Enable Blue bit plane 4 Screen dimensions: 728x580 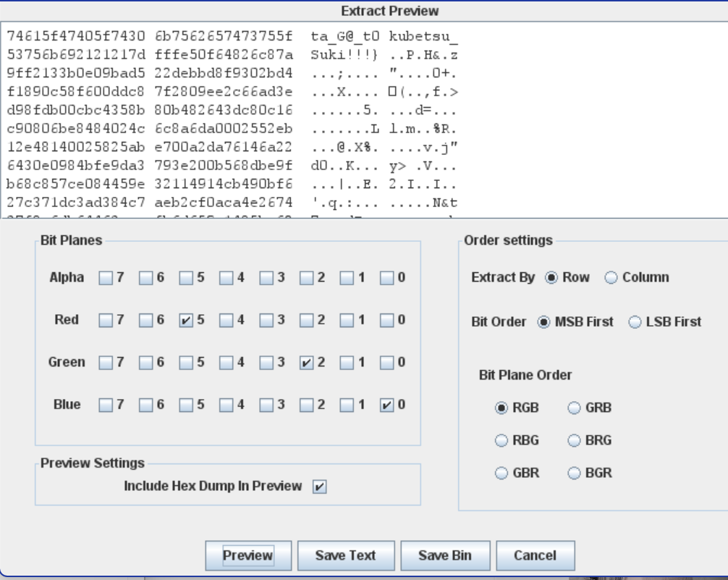227,405
